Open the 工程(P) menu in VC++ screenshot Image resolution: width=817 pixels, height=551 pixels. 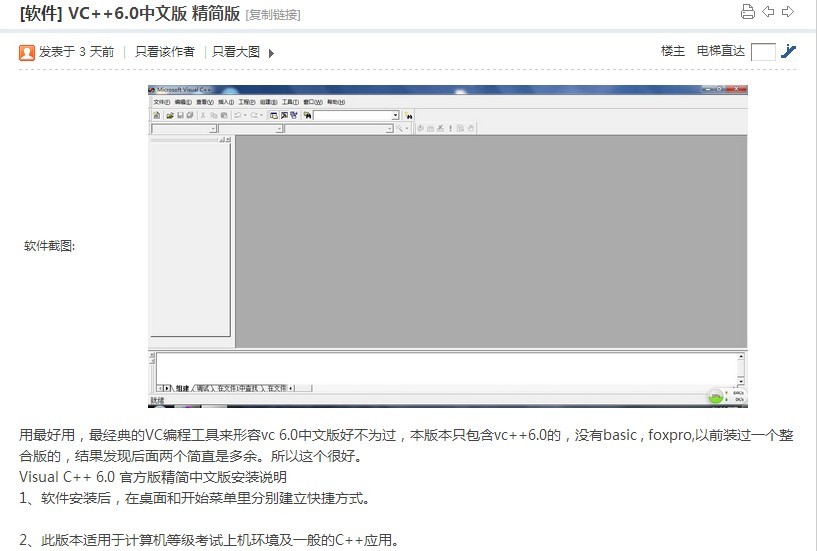[x=247, y=102]
